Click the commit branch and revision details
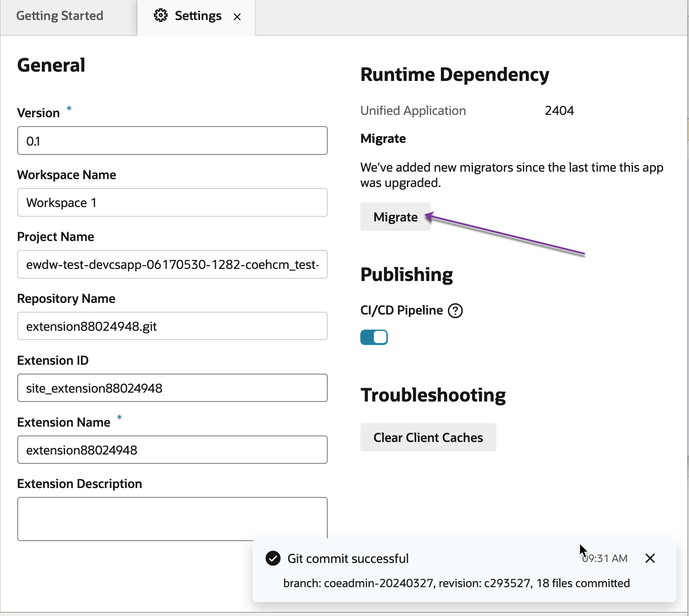This screenshot has width=689, height=616. [456, 583]
